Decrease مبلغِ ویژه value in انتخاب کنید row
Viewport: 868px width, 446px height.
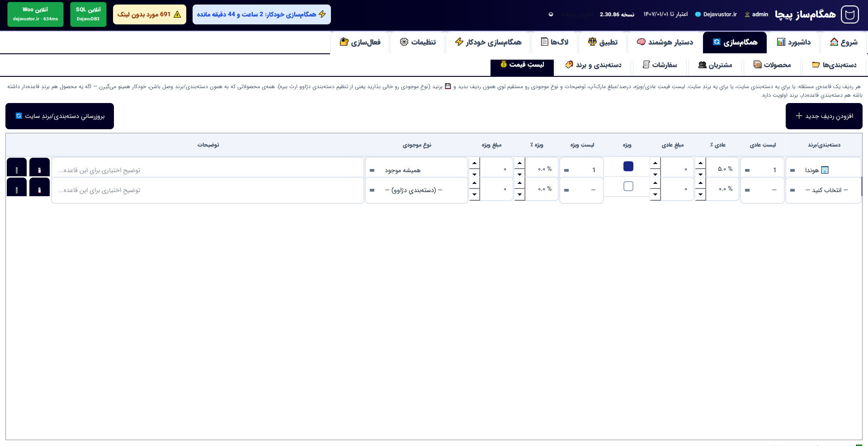pyautogui.click(x=474, y=195)
